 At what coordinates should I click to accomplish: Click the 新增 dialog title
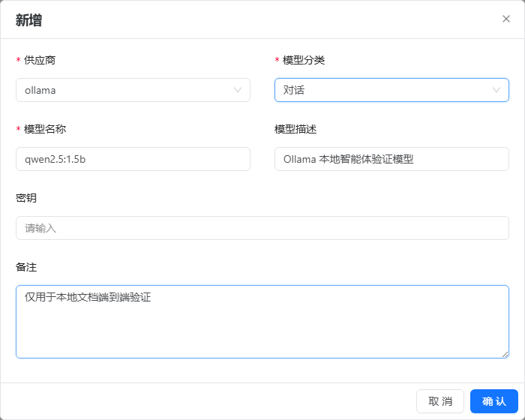pyautogui.click(x=28, y=20)
